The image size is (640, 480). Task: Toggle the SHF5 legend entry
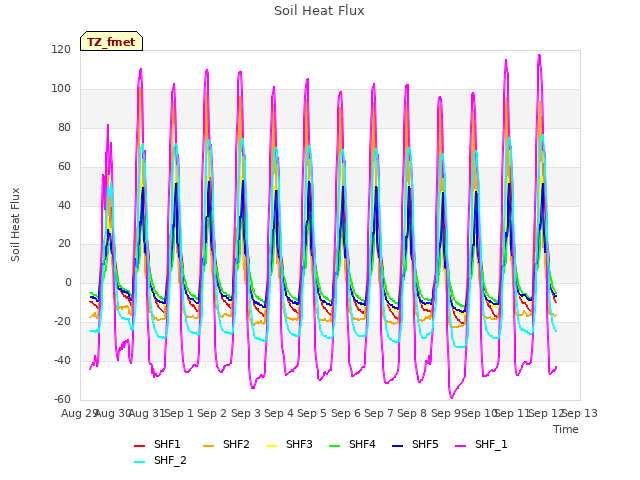click(x=415, y=444)
